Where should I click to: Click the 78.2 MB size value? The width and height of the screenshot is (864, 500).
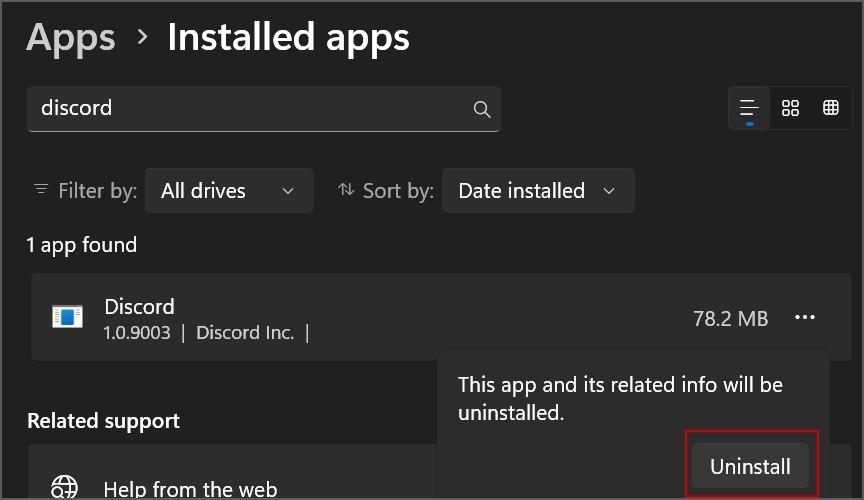point(730,319)
